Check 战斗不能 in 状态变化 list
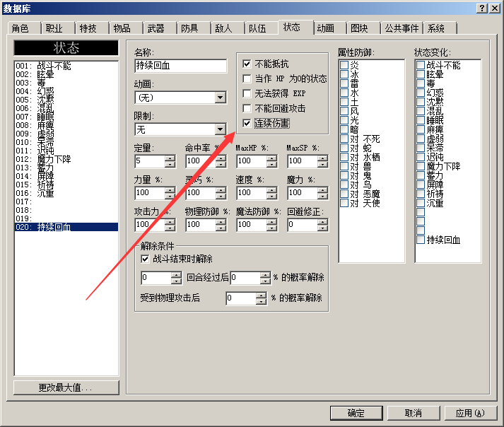 point(421,65)
